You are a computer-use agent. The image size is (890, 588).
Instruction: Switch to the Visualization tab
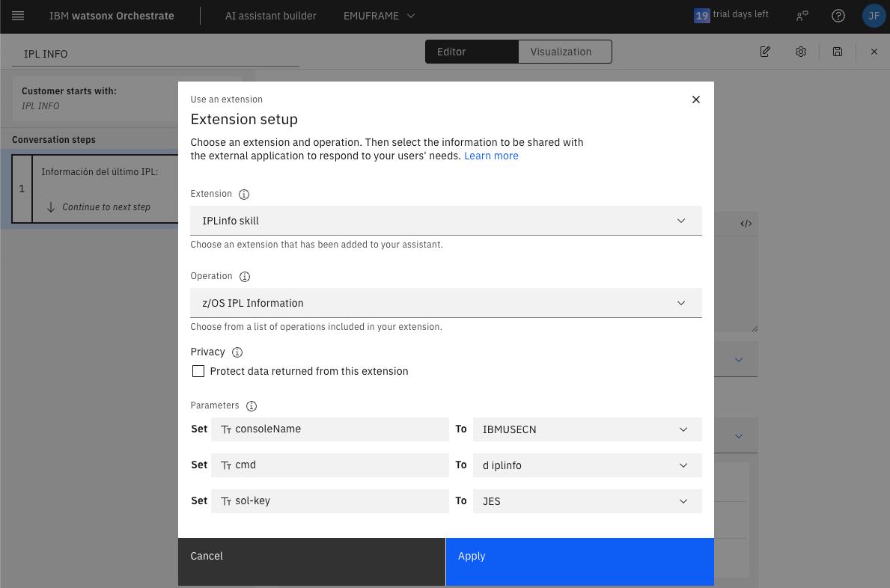tap(564, 52)
